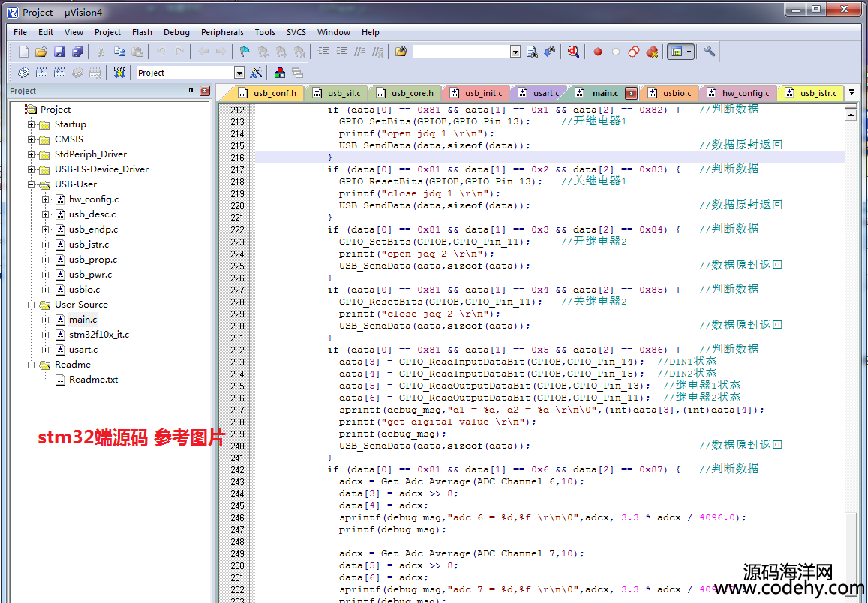Expand the USB-FS-Device_Driver folder

[32, 169]
